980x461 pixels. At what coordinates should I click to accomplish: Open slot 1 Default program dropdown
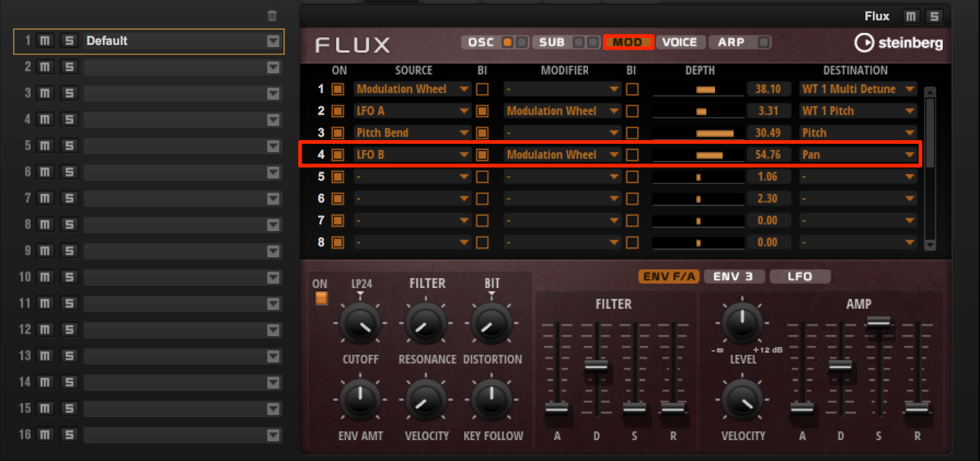click(x=273, y=42)
